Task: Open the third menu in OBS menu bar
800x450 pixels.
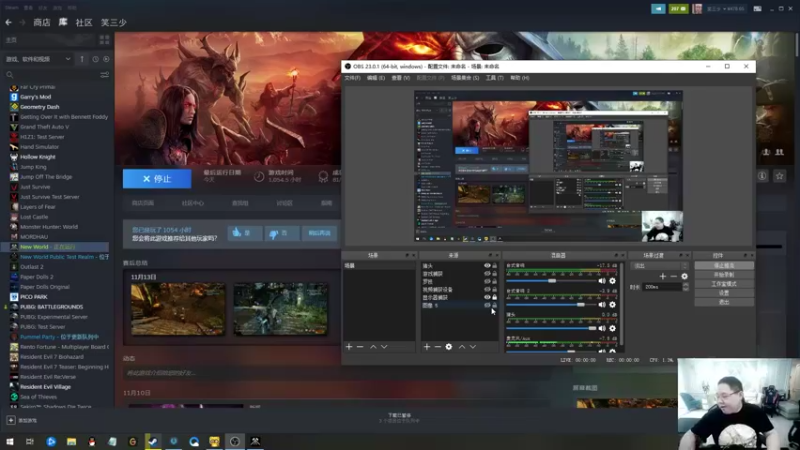Action: pos(401,78)
